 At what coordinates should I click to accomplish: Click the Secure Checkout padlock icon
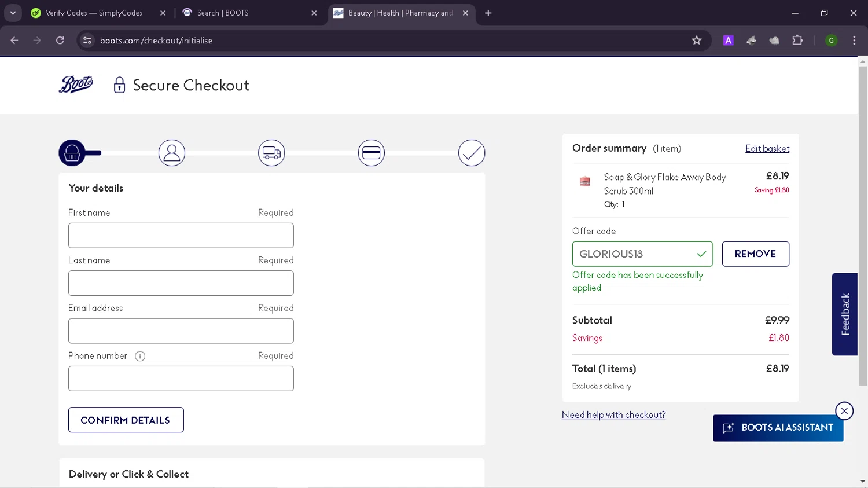click(x=119, y=85)
